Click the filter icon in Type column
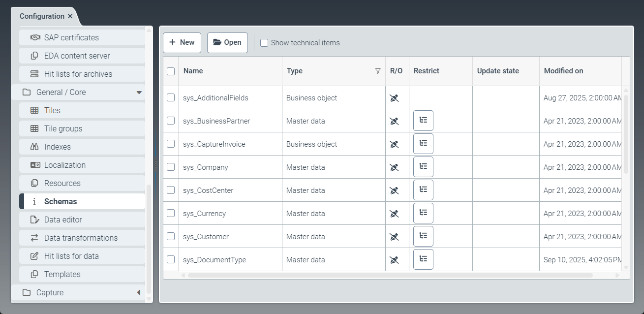Screen dimensions: 644x314 (x=378, y=71)
